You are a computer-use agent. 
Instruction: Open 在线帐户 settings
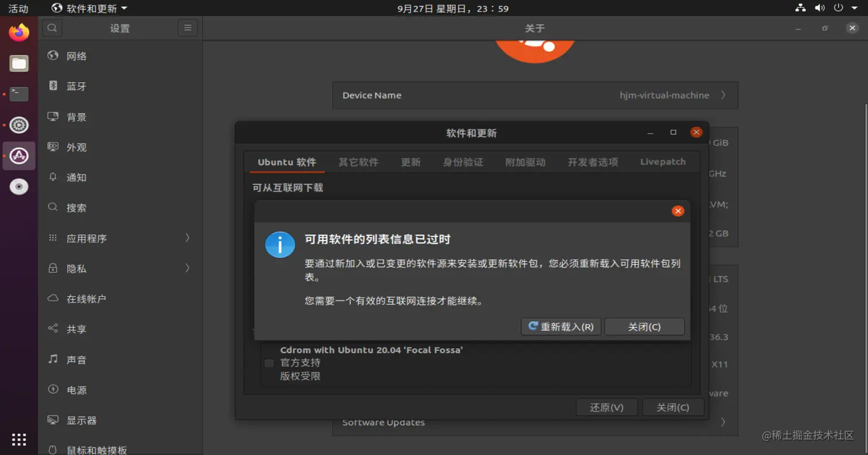pos(121,299)
